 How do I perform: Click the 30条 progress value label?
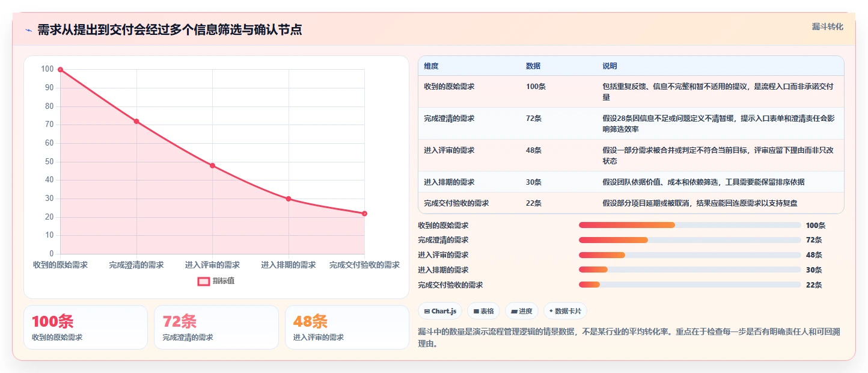[814, 270]
